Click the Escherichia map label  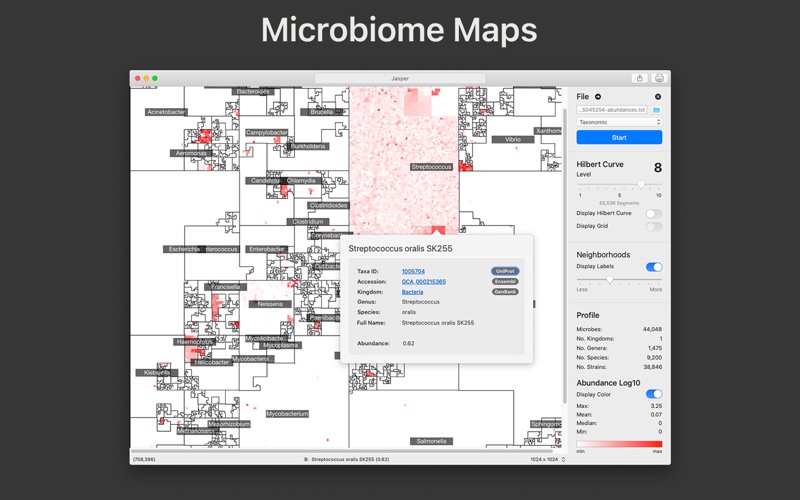point(184,249)
